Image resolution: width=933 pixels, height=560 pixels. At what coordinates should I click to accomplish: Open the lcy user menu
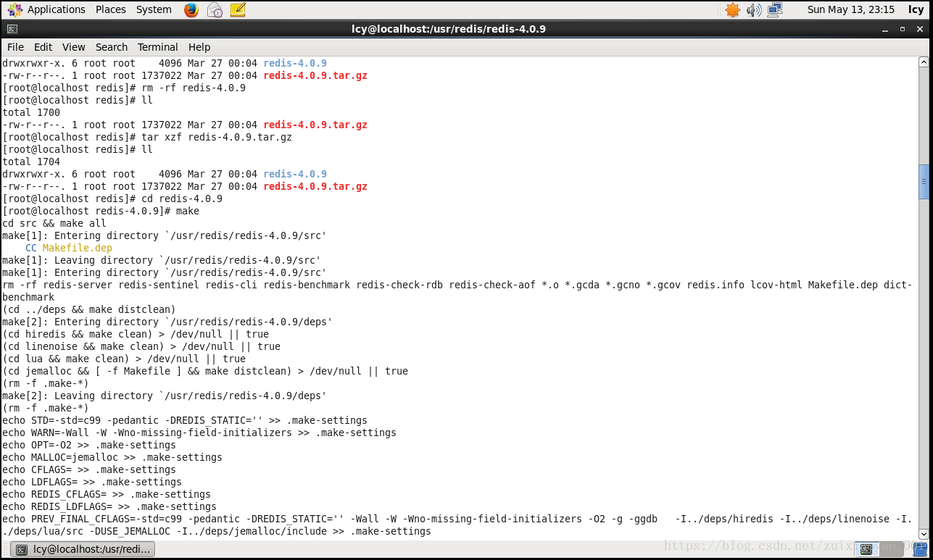point(916,9)
